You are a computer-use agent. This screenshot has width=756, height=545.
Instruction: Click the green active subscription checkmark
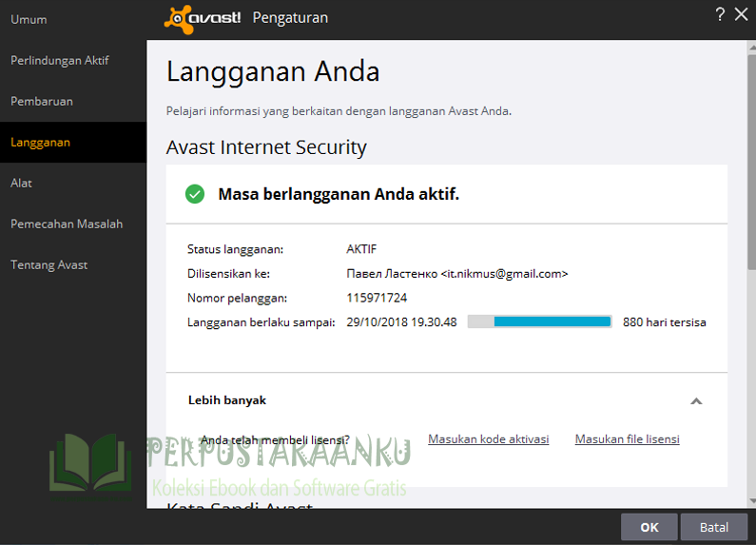[195, 194]
